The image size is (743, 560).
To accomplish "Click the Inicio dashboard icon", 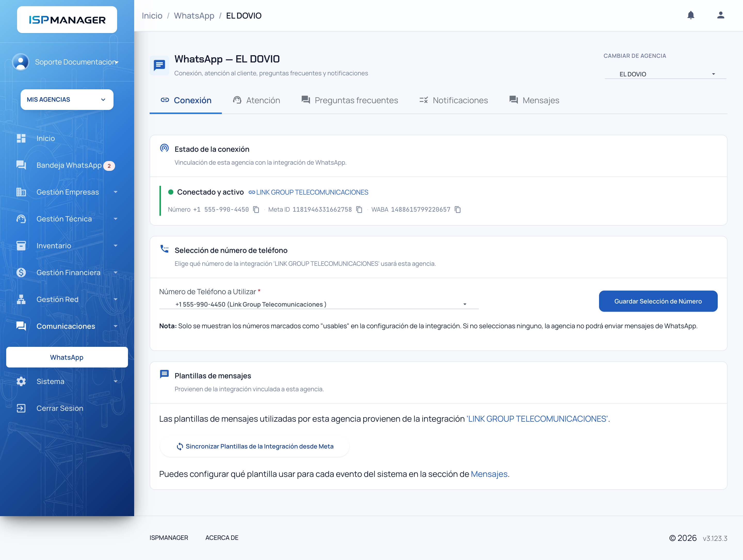I will pos(21,138).
